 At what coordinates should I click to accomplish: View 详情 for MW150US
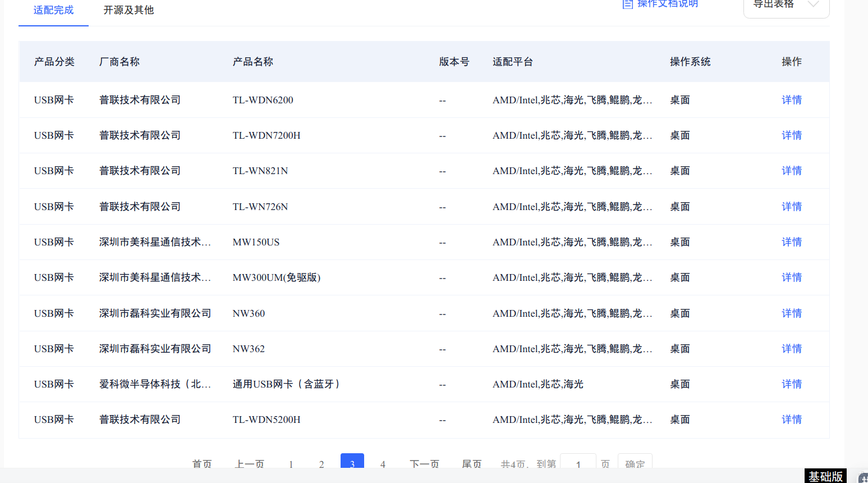(x=792, y=242)
